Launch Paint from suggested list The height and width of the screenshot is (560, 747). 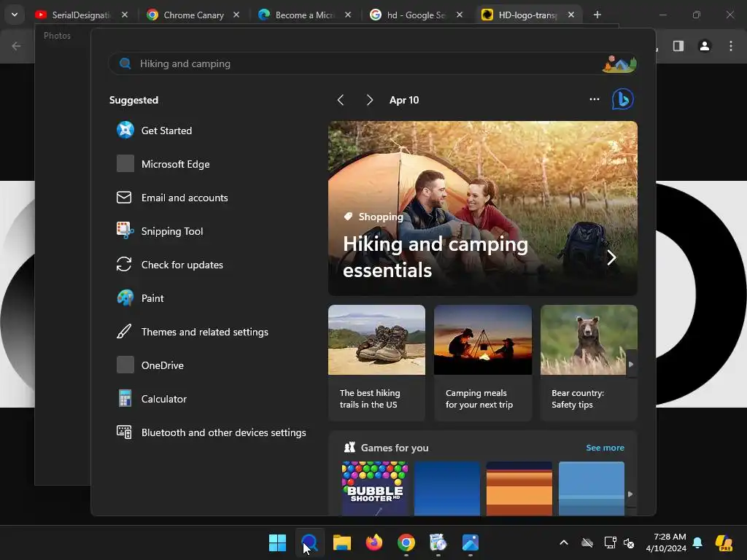pos(140,298)
